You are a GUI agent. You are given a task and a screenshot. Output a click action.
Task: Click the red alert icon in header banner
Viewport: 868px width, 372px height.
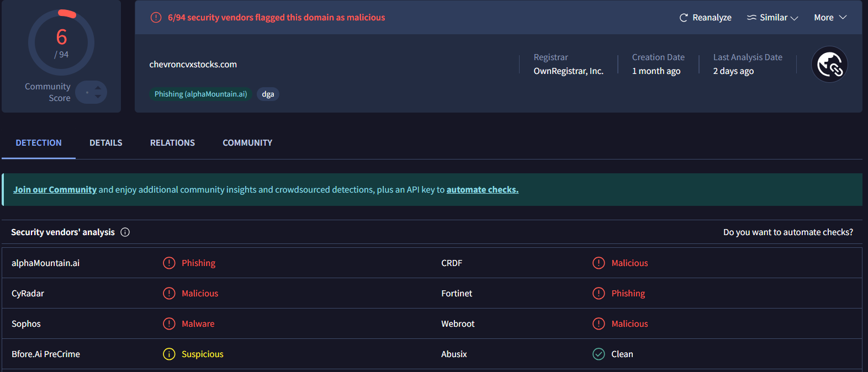point(156,18)
